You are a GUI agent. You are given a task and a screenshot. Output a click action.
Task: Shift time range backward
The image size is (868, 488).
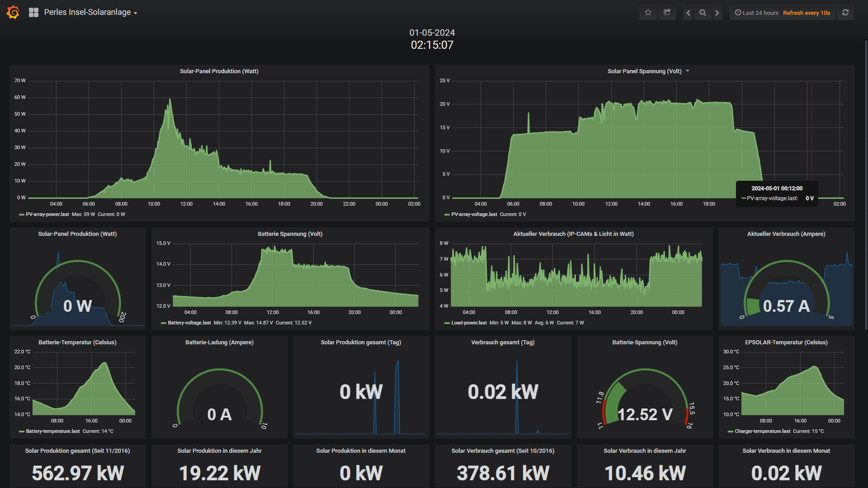(x=688, y=13)
